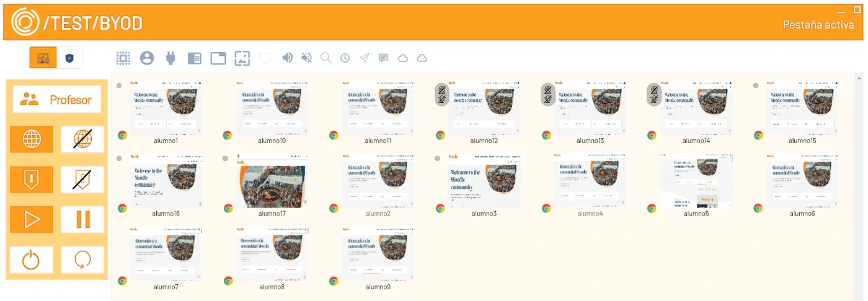Viewport: 868px width, 301px height.
Task: Click the Chrome icon beside alumno2
Action: coord(334,208)
